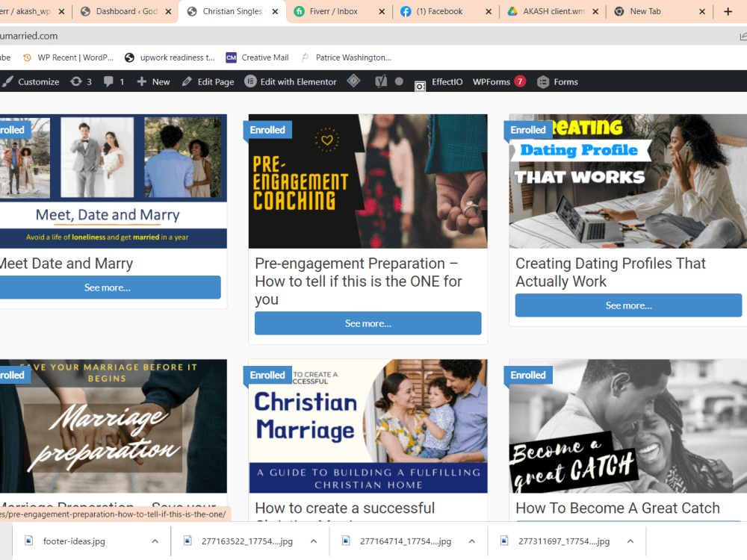Click See more under Creating Dating Profiles

(x=628, y=305)
